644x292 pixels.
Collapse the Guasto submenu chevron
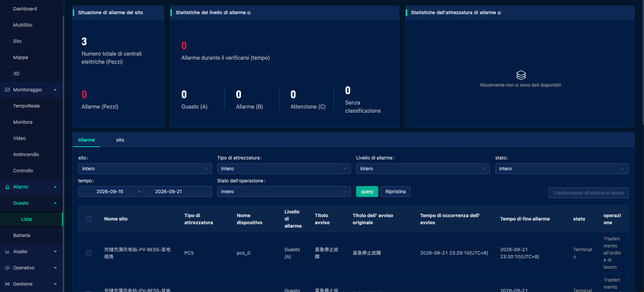[55, 203]
